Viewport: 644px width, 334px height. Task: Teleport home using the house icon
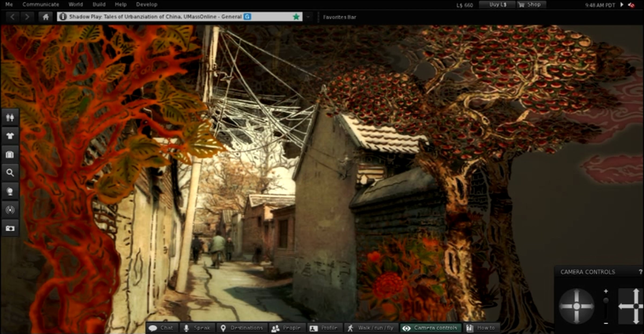coord(46,17)
